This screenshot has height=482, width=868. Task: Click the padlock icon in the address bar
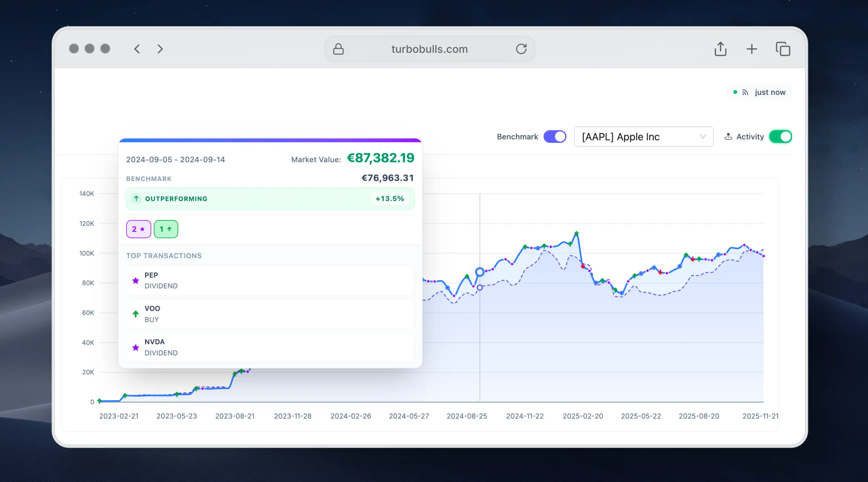pos(338,49)
